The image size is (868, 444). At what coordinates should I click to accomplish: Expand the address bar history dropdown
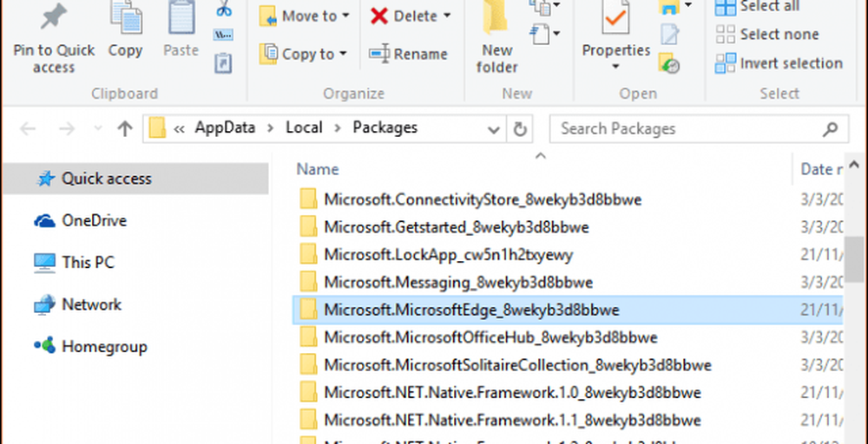(x=493, y=129)
